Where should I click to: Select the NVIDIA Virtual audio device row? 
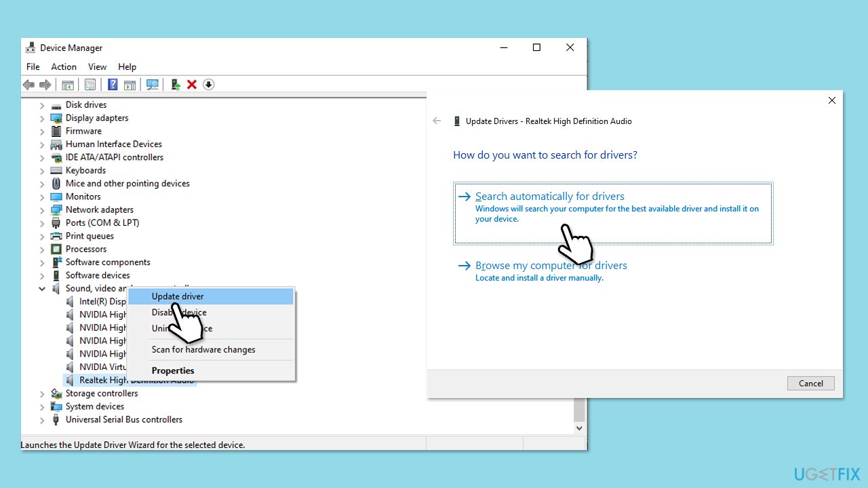[103, 367]
